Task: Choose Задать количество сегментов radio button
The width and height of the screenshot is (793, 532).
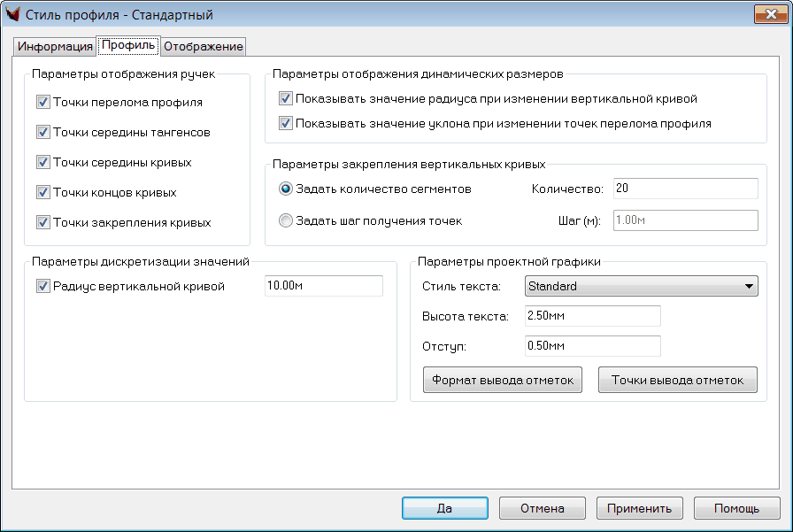Action: coord(286,189)
